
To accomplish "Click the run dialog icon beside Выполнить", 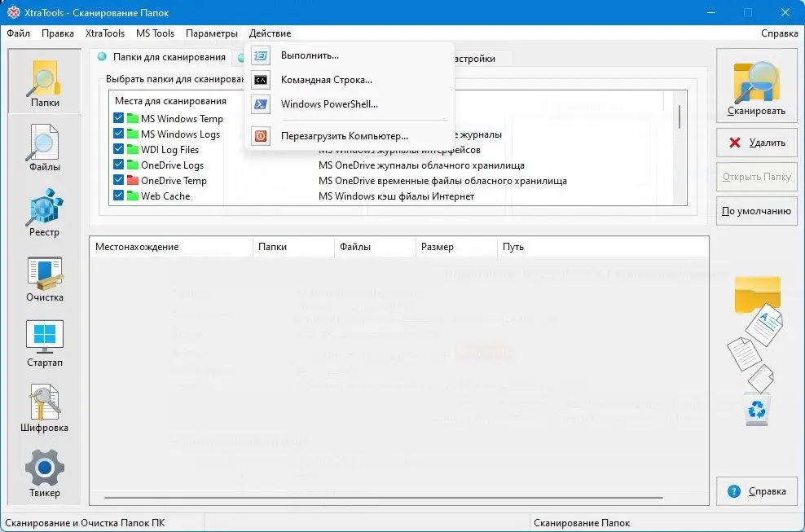I will (x=261, y=55).
